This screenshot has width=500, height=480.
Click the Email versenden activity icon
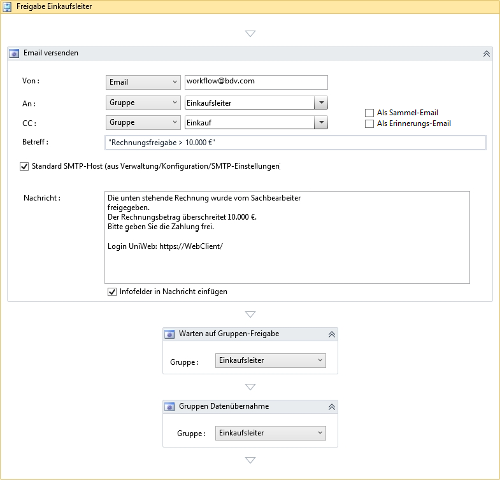(x=14, y=53)
